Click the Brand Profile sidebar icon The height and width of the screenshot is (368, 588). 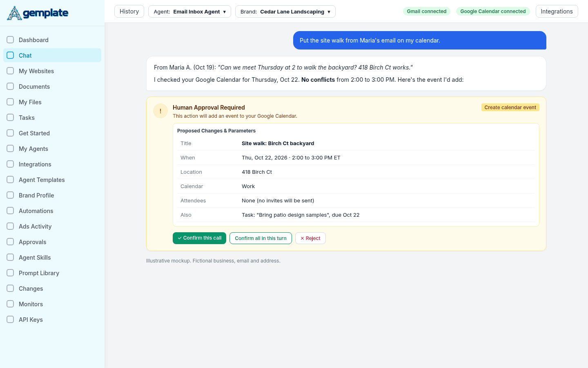coord(10,195)
